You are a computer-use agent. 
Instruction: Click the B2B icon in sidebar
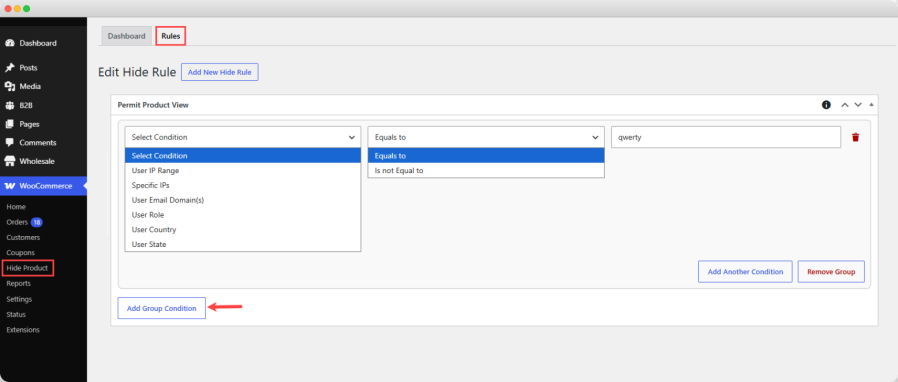point(10,105)
